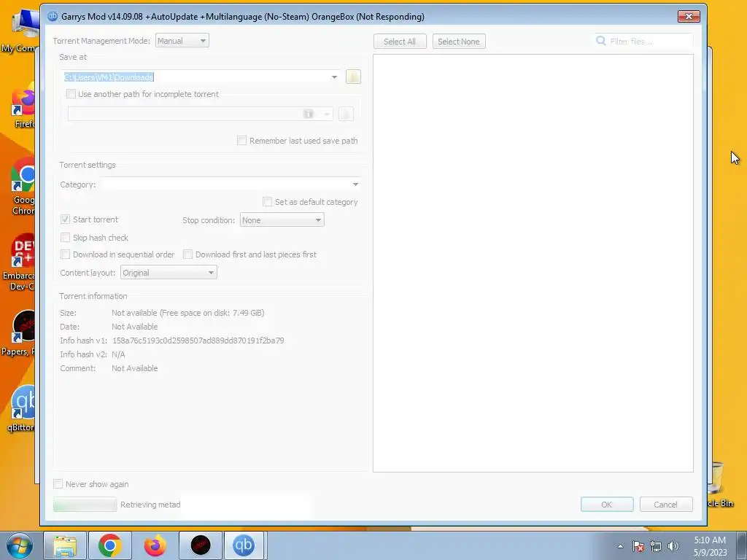Click the Filter files search field

point(644,42)
